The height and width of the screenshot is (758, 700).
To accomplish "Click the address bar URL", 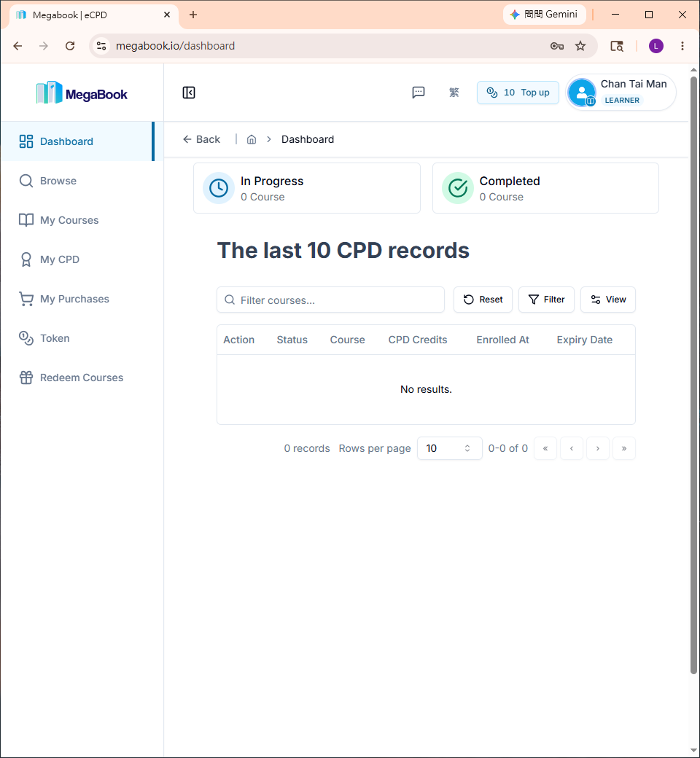I will [x=175, y=46].
